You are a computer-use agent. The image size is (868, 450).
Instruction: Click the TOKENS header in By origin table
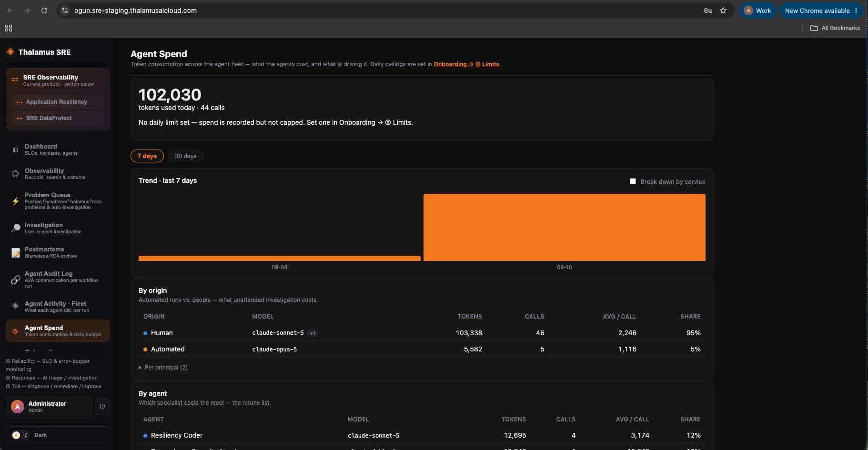pyautogui.click(x=470, y=317)
